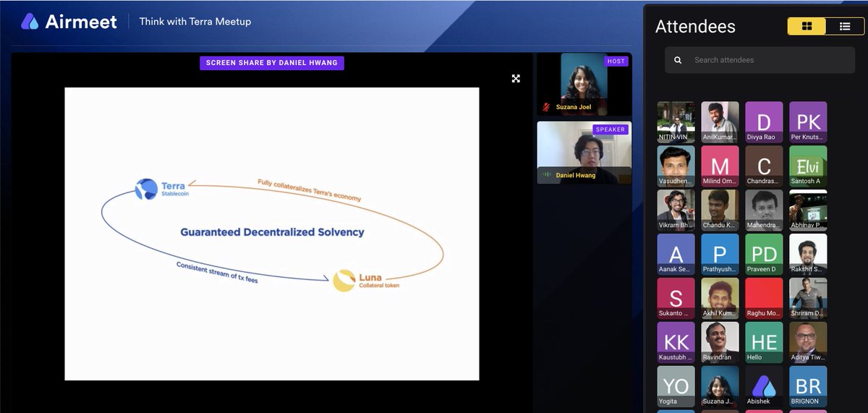The image size is (868, 413).
Task: Open Shriram D attendee card
Action: (809, 298)
